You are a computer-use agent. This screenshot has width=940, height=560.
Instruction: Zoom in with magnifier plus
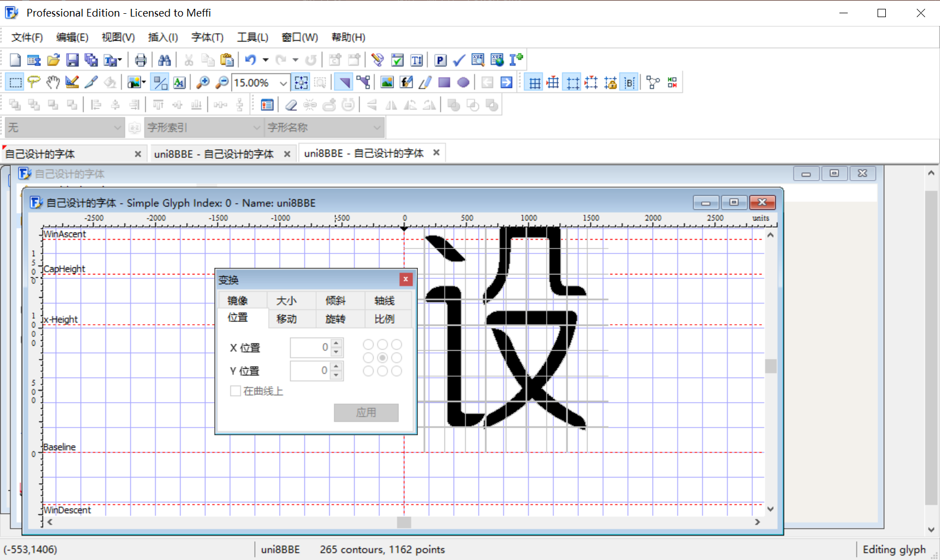tap(203, 83)
